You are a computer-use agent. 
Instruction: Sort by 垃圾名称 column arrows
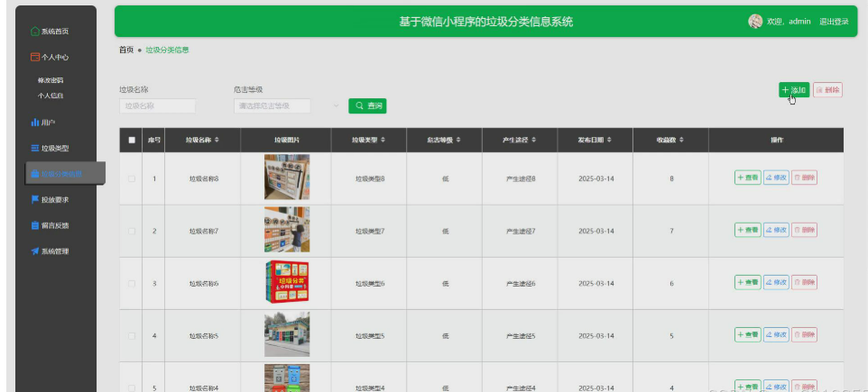(217, 141)
